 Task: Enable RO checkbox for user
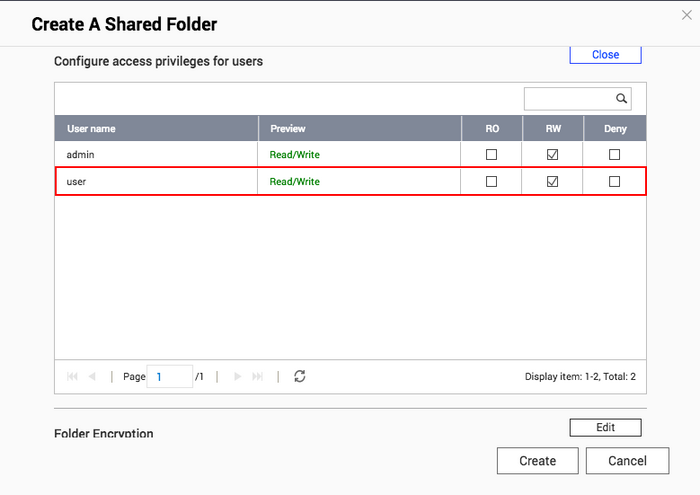[x=491, y=182]
